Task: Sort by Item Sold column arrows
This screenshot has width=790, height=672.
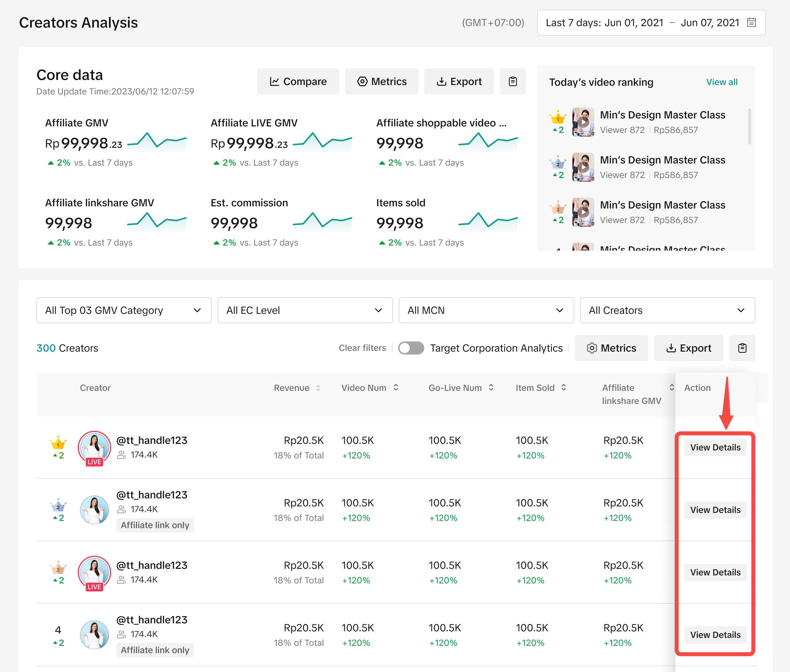Action: click(563, 388)
